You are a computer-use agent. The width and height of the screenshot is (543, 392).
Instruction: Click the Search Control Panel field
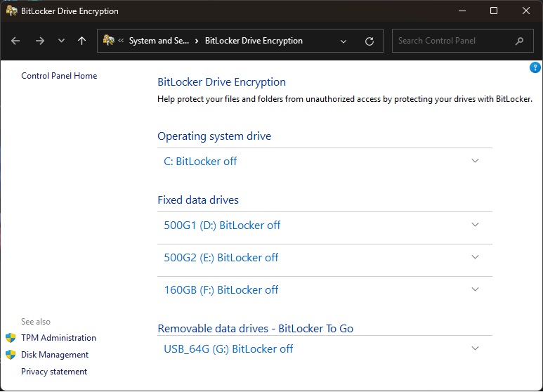(x=453, y=41)
